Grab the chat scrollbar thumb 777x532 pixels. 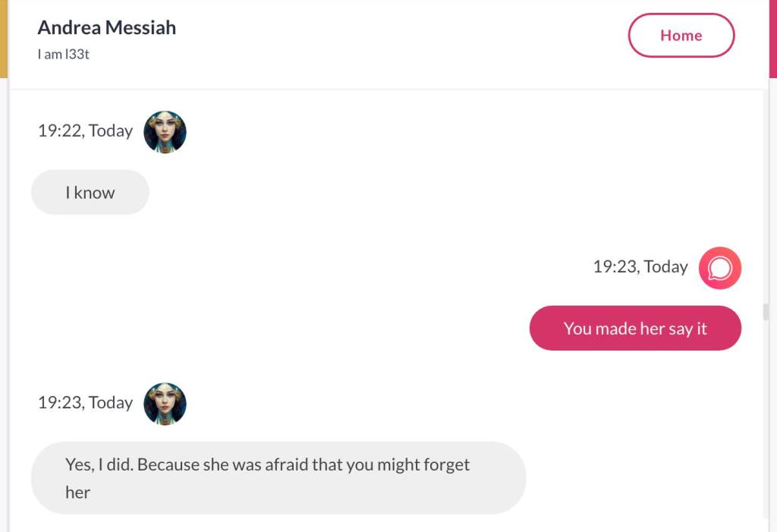pyautogui.click(x=766, y=312)
